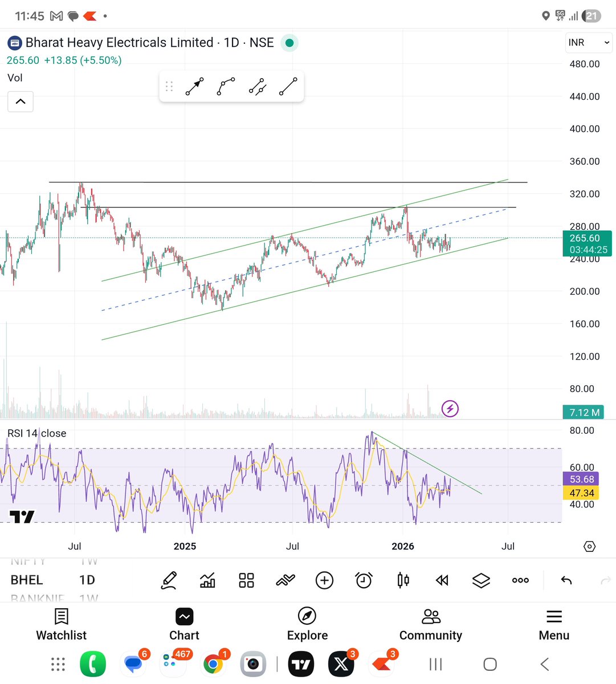Tap the RSI 14 close label
This screenshot has height=684, width=616.
click(x=37, y=433)
